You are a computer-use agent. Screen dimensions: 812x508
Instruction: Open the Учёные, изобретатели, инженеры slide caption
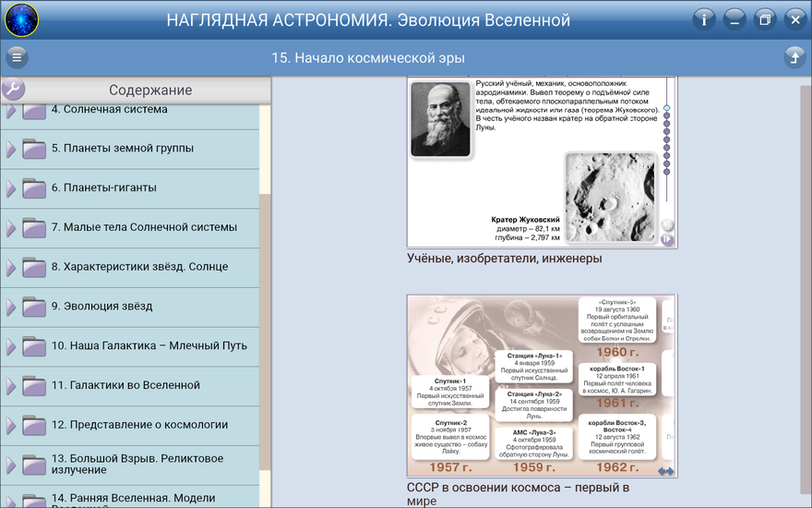coord(504,259)
